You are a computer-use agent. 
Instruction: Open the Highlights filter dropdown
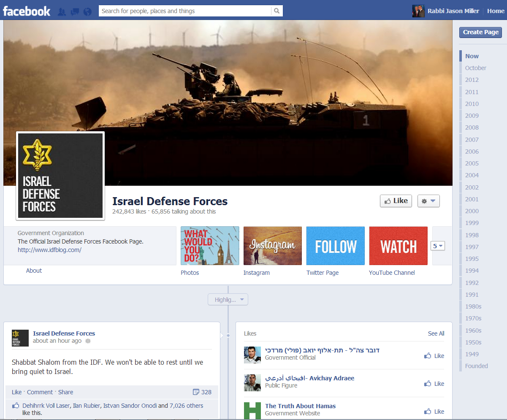pyautogui.click(x=228, y=300)
